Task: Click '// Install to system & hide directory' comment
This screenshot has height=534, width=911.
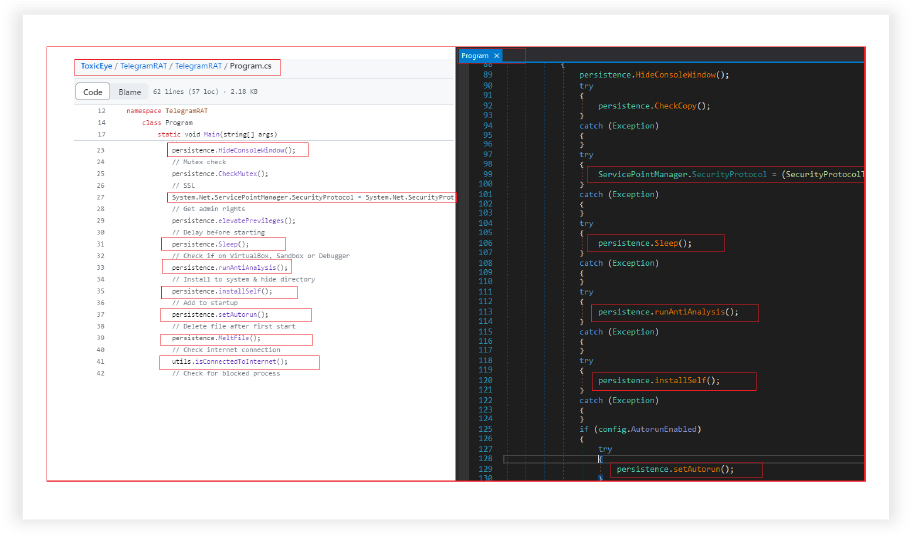Action: pyautogui.click(x=243, y=279)
